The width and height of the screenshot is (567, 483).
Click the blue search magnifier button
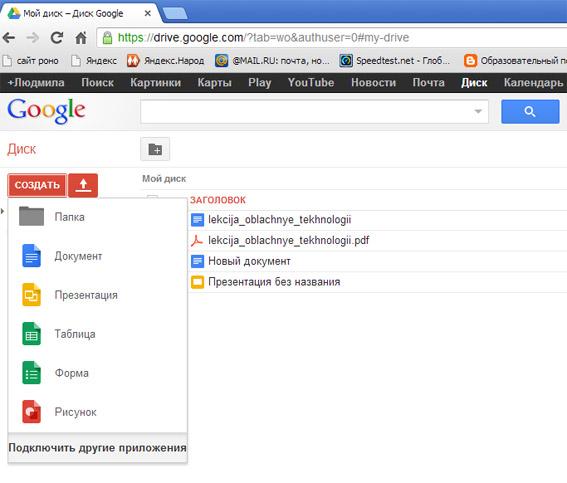click(530, 112)
